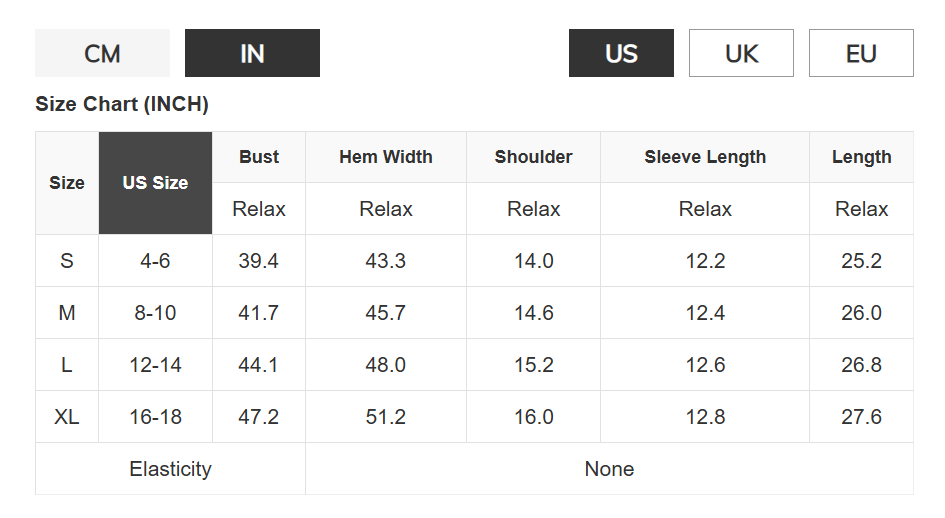The width and height of the screenshot is (945, 518).
Task: Click the Elasticity row label
Action: pyautogui.click(x=170, y=469)
